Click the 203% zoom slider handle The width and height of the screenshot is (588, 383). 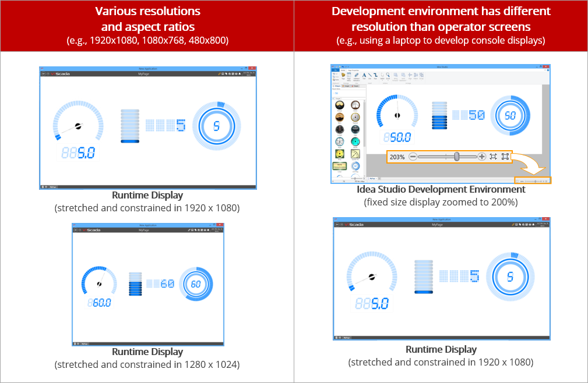457,155
